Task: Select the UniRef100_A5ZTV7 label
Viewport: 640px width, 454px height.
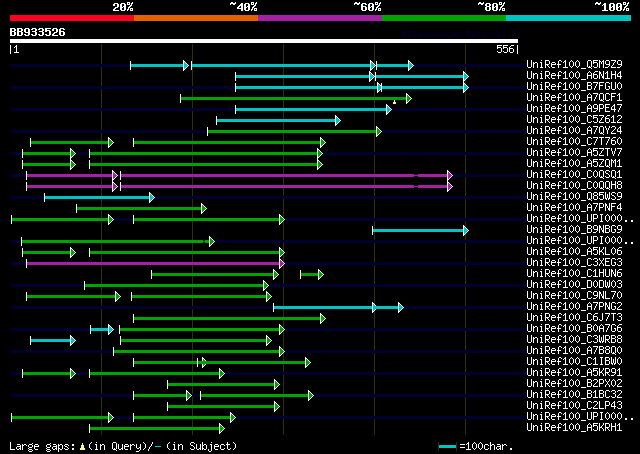Action: [x=574, y=152]
